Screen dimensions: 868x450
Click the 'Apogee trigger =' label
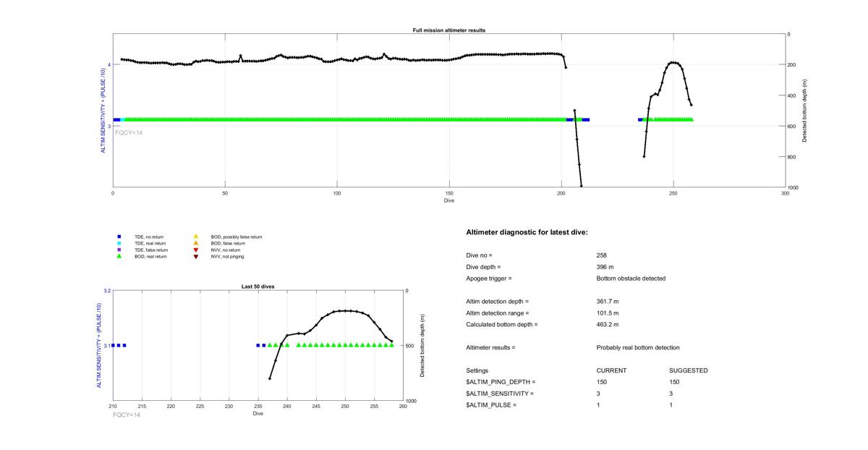point(489,279)
